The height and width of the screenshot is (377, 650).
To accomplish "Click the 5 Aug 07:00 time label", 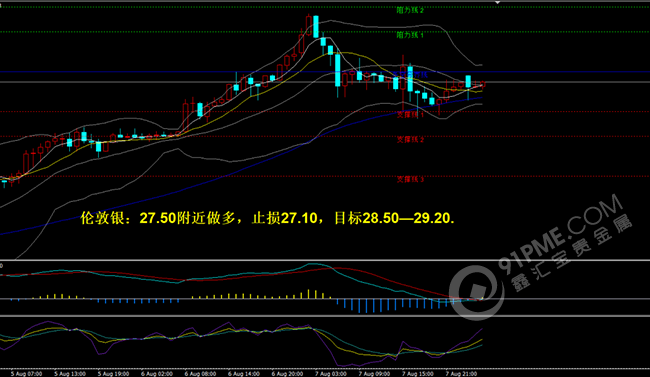I will (x=27, y=374).
